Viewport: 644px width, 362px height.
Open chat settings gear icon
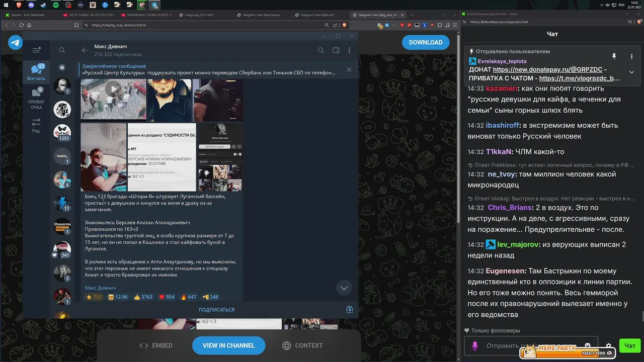(608, 346)
